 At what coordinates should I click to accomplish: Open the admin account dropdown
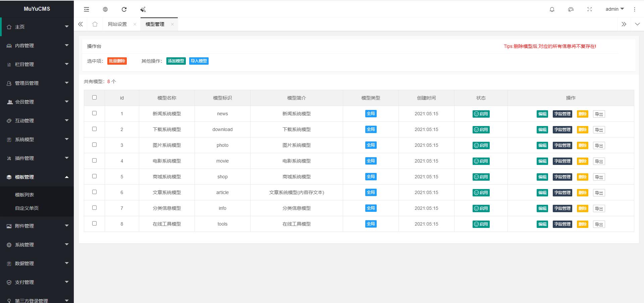(614, 9)
